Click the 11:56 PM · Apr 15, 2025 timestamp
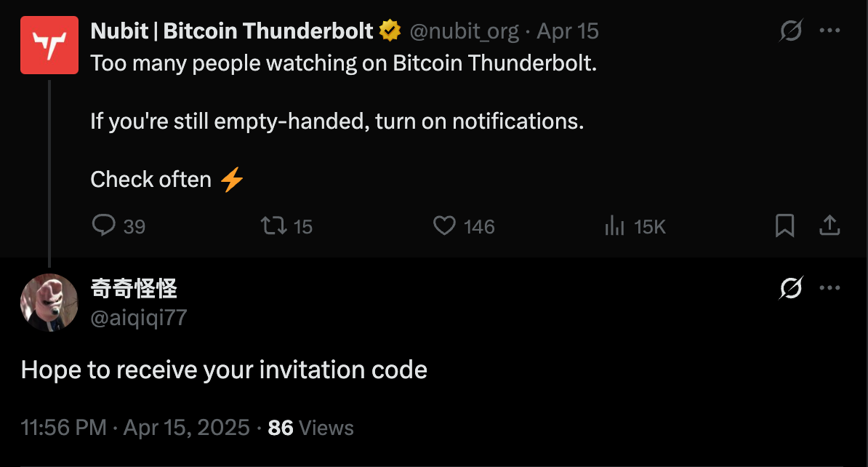 point(135,428)
